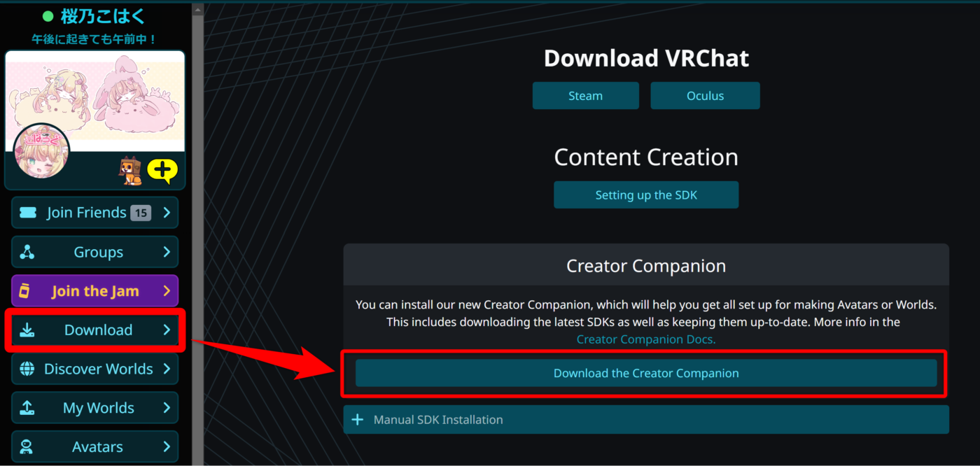Open Discover Worlds chevron arrow

coord(167,369)
